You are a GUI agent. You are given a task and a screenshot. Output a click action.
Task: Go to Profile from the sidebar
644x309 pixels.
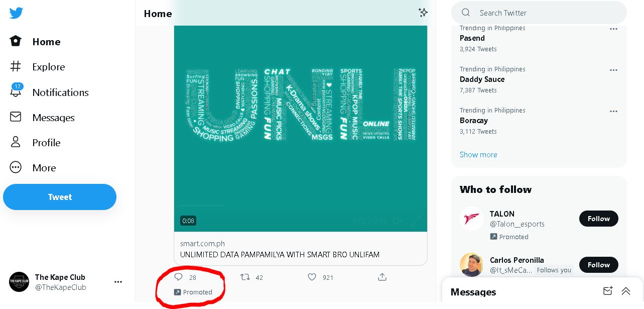click(46, 143)
